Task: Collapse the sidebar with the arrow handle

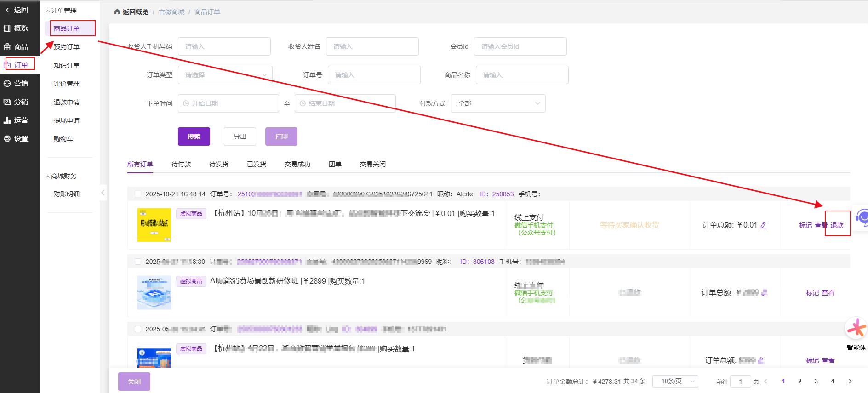Action: (103, 193)
